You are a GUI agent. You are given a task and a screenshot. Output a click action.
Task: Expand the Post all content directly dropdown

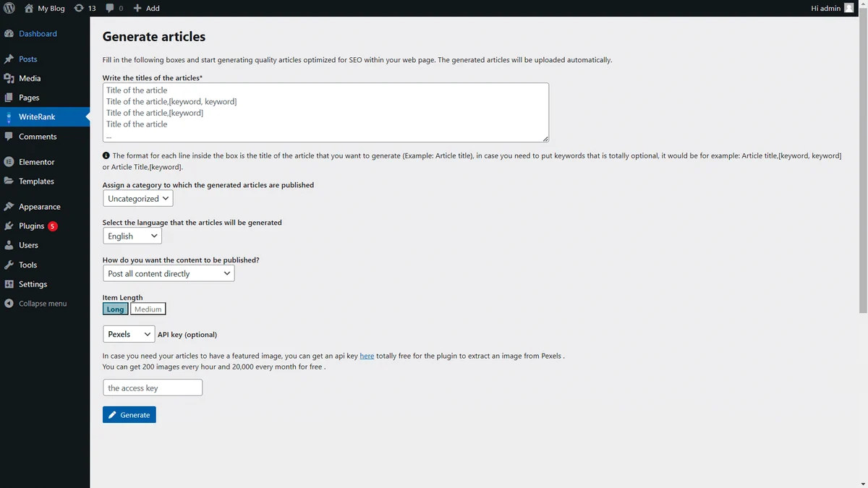coord(169,273)
